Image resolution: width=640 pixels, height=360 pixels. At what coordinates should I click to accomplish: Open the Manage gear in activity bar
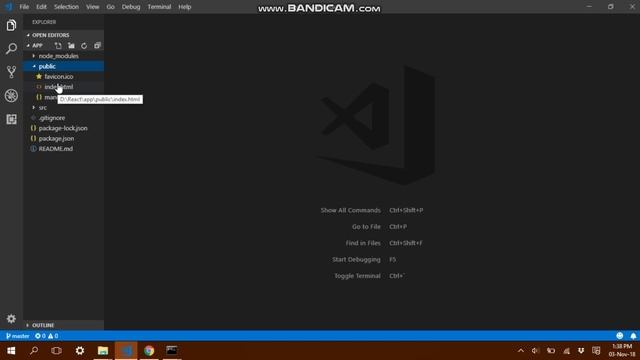click(x=11, y=318)
